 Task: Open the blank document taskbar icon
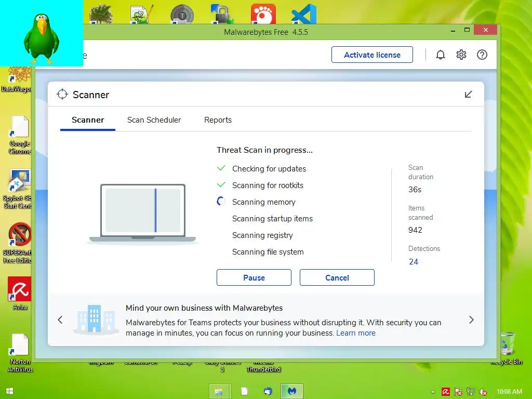pyautogui.click(x=244, y=392)
